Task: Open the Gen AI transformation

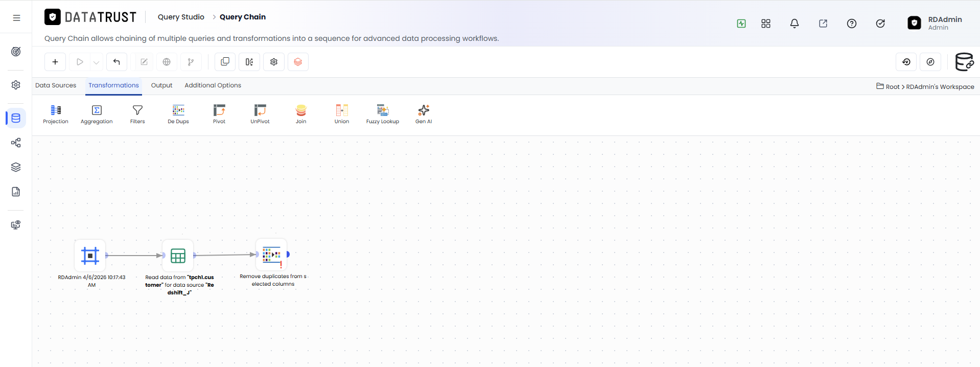Action: point(424,114)
